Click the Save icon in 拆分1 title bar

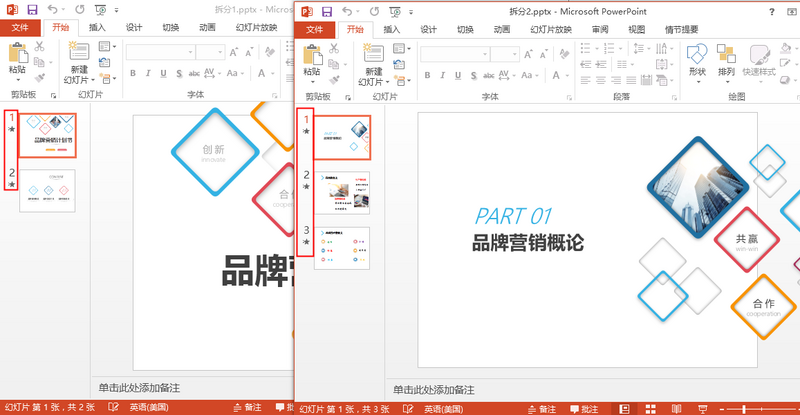pyautogui.click(x=32, y=9)
